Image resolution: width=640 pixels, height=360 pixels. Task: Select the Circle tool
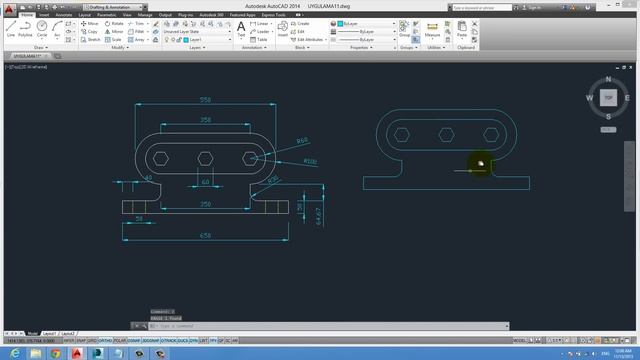click(42, 29)
